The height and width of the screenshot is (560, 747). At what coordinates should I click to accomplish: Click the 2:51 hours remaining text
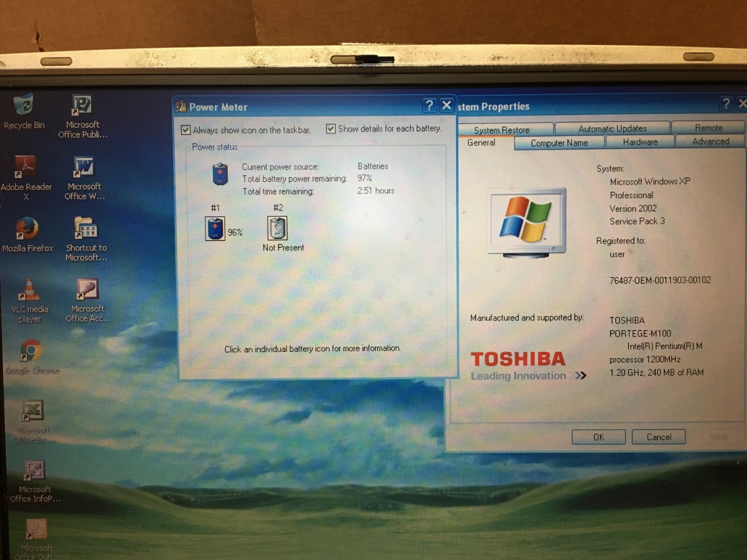click(376, 190)
